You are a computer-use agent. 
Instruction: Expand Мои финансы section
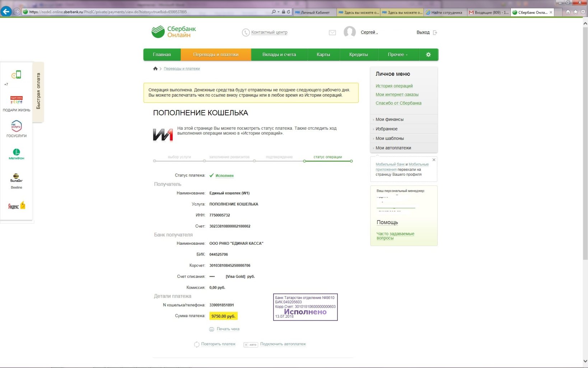point(404,119)
